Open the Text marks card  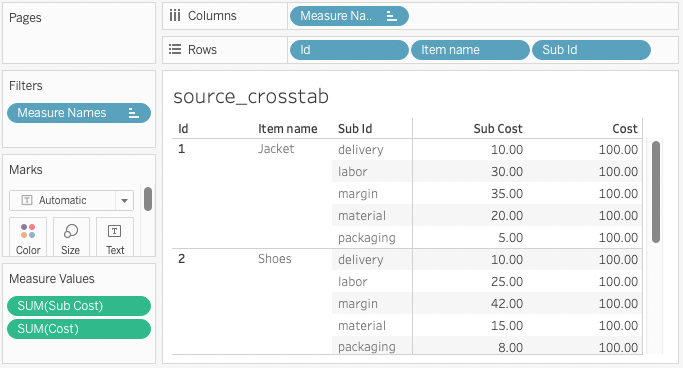(115, 238)
